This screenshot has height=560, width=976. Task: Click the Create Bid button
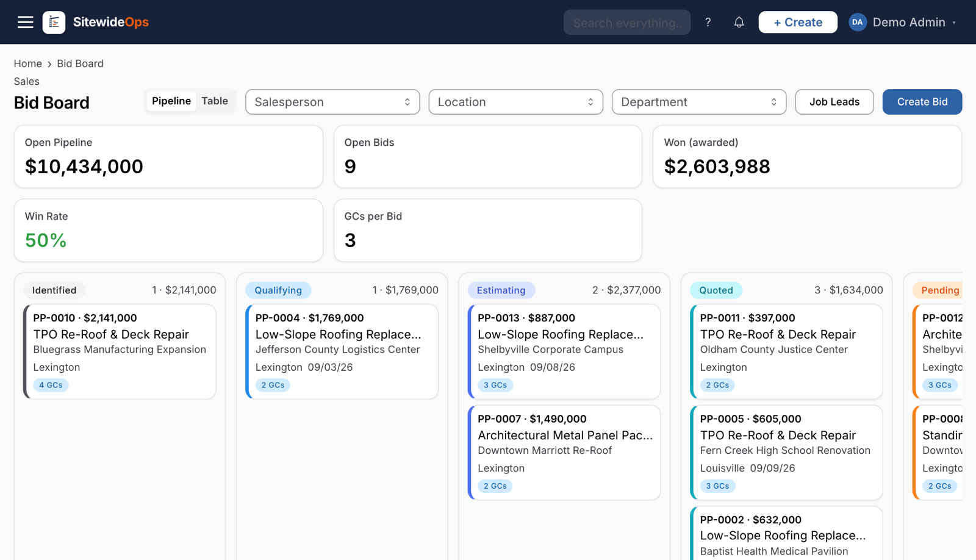point(922,102)
